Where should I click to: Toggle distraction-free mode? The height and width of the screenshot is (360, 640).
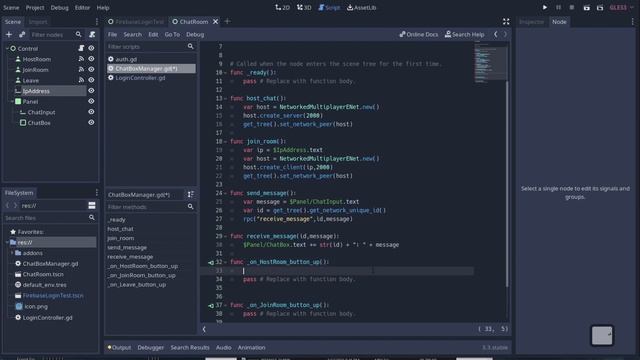click(x=506, y=22)
